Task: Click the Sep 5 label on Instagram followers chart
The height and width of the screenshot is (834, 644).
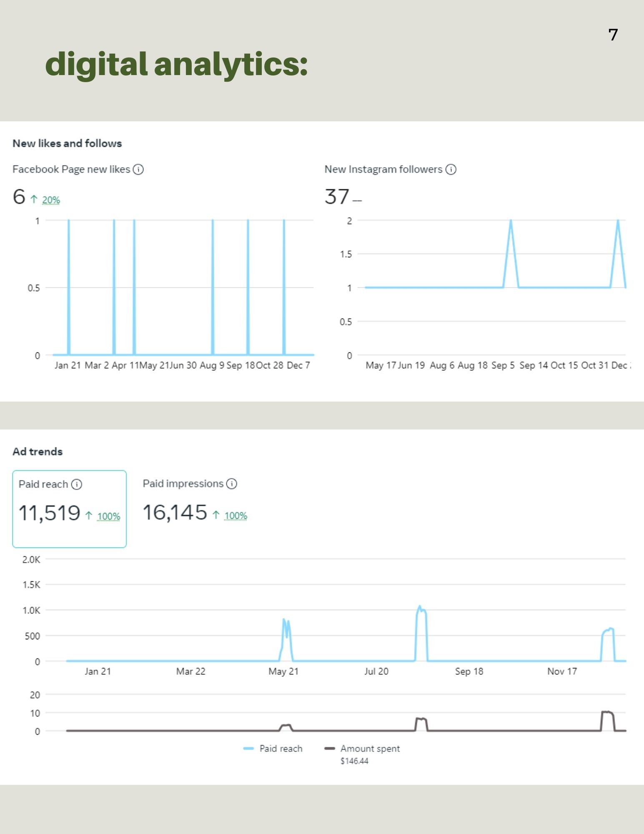Action: 503,365
